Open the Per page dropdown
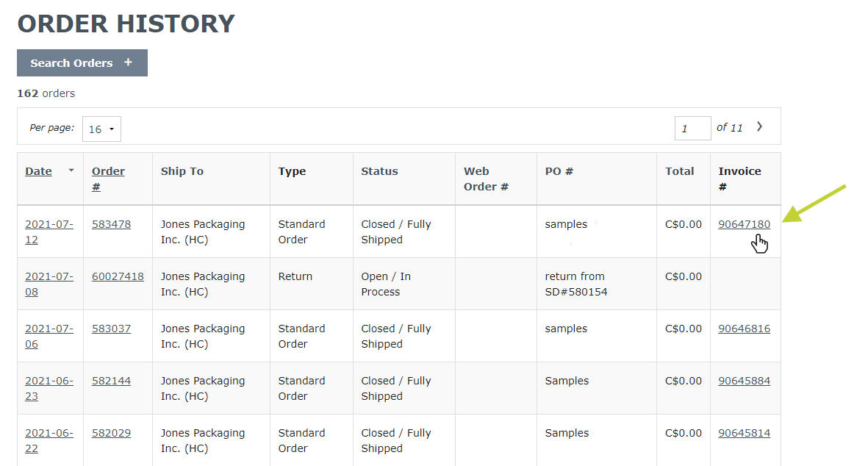This screenshot has height=466, width=868. pyautogui.click(x=101, y=129)
